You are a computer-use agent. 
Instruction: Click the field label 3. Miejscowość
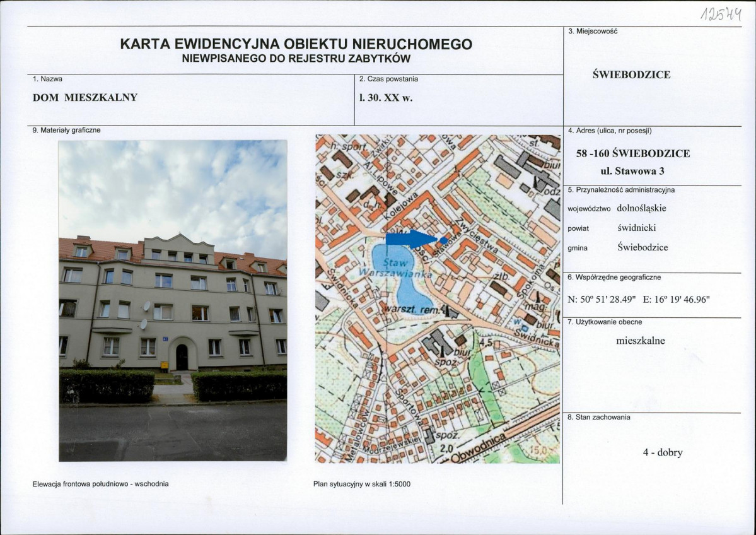click(593, 32)
